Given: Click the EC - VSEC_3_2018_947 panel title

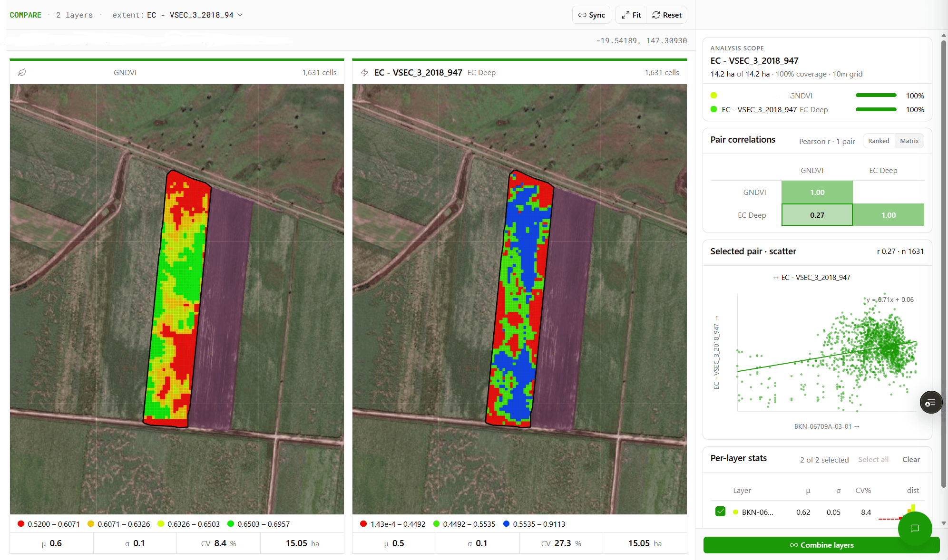Looking at the screenshot, I should click(418, 72).
